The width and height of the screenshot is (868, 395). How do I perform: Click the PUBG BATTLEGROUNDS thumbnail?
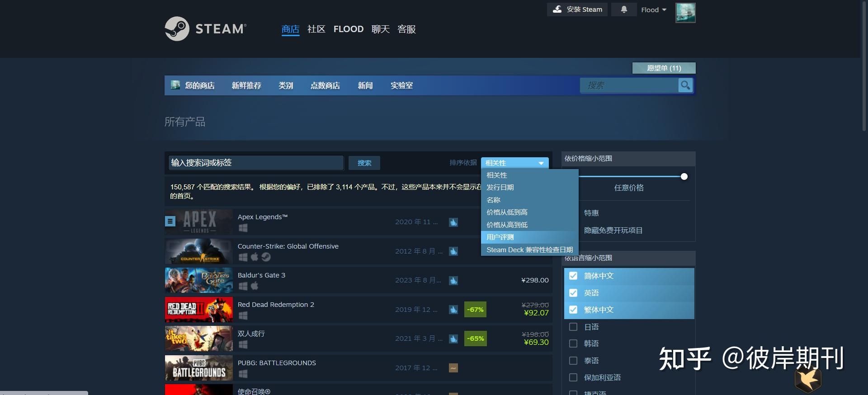coord(199,368)
